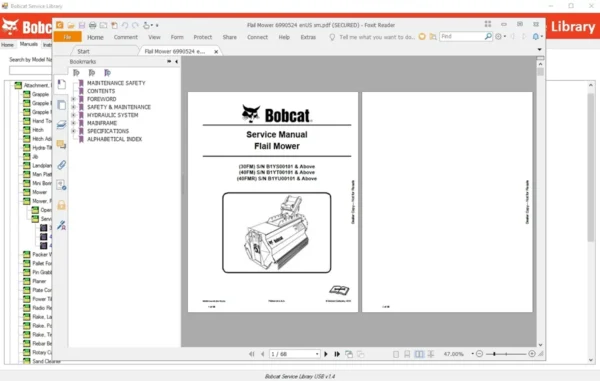Screen dimensions: 600x381
Task: Switch to the Comment ribbon tab
Action: pyautogui.click(x=126, y=37)
